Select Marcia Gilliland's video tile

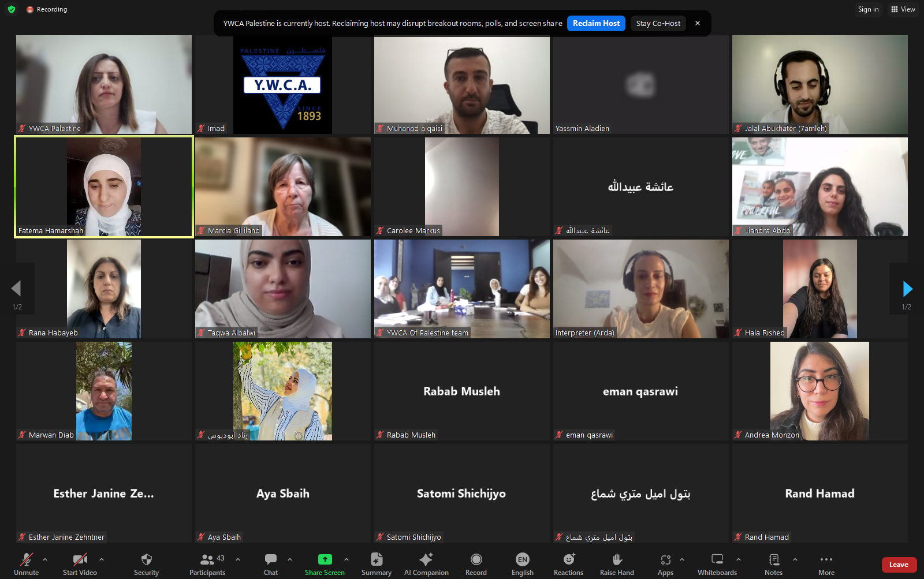[x=283, y=187]
